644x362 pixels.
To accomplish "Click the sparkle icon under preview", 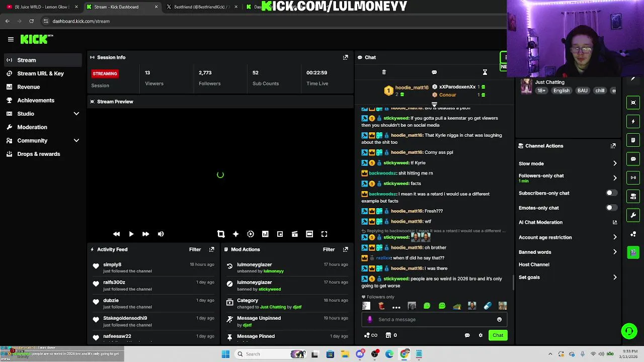I will [235, 234].
